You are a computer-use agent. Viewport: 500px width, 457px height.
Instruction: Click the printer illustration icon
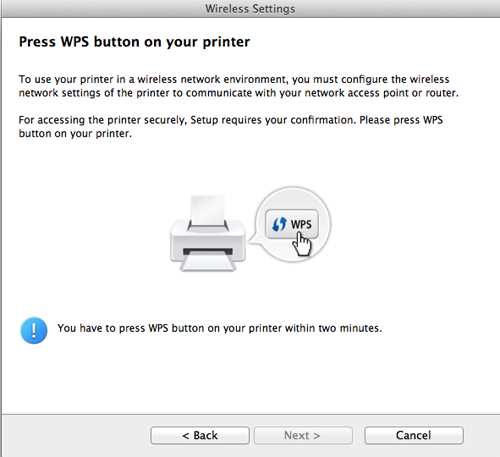pos(208,233)
